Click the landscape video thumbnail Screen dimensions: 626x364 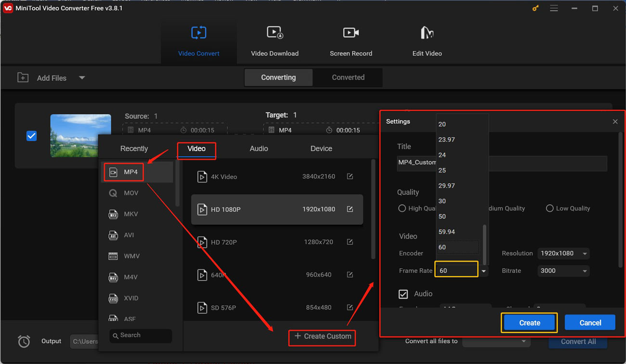tap(80, 136)
